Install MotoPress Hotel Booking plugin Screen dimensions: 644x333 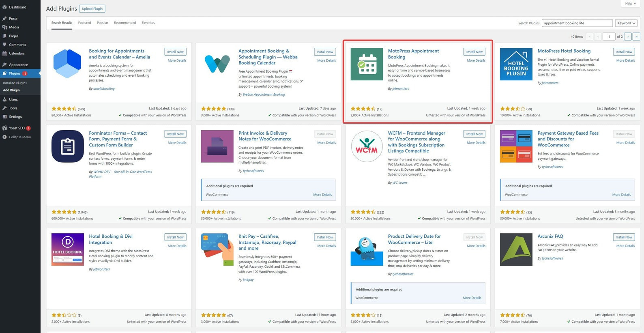pyautogui.click(x=624, y=52)
